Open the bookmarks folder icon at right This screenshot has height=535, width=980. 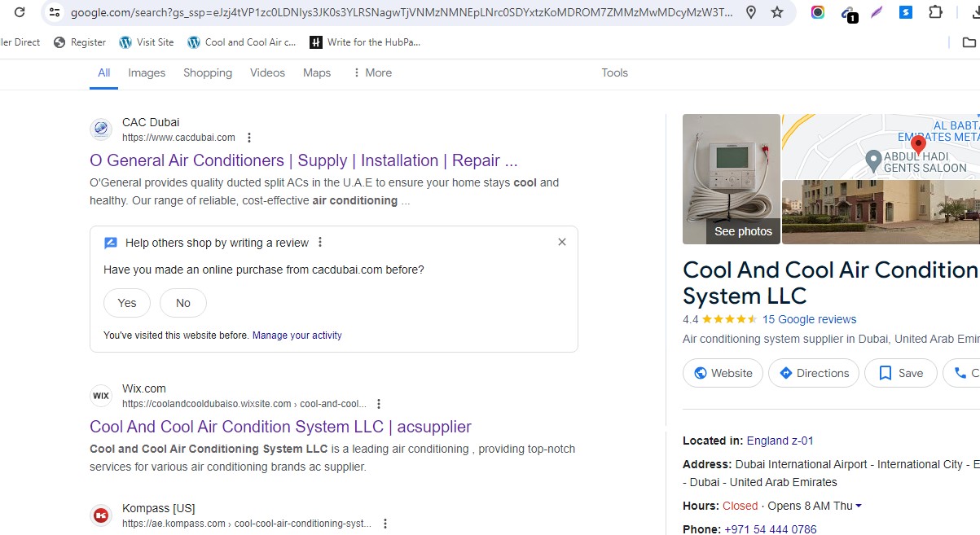click(969, 42)
